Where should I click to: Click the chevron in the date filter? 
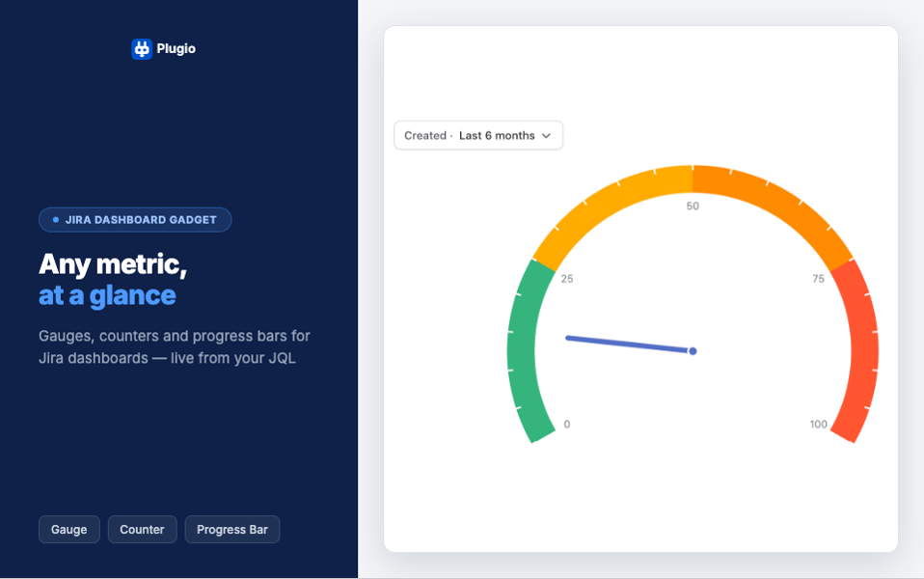(546, 136)
